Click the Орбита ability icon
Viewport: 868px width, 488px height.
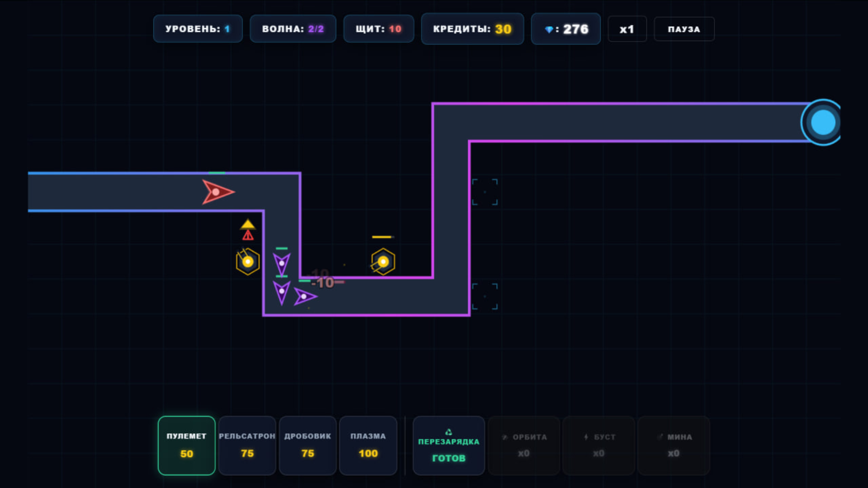coord(523,446)
